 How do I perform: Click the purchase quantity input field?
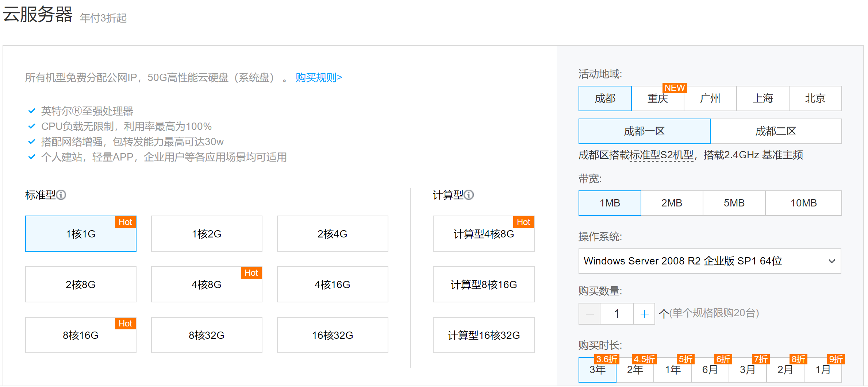(x=617, y=314)
